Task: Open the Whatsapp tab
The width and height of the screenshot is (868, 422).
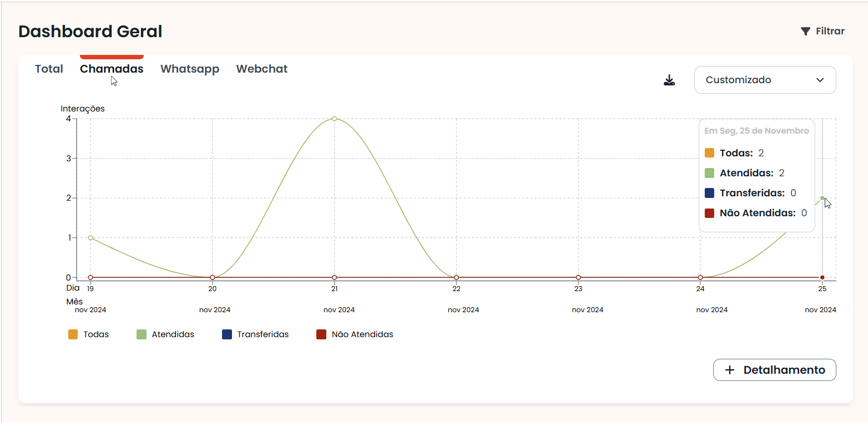Action: point(190,69)
